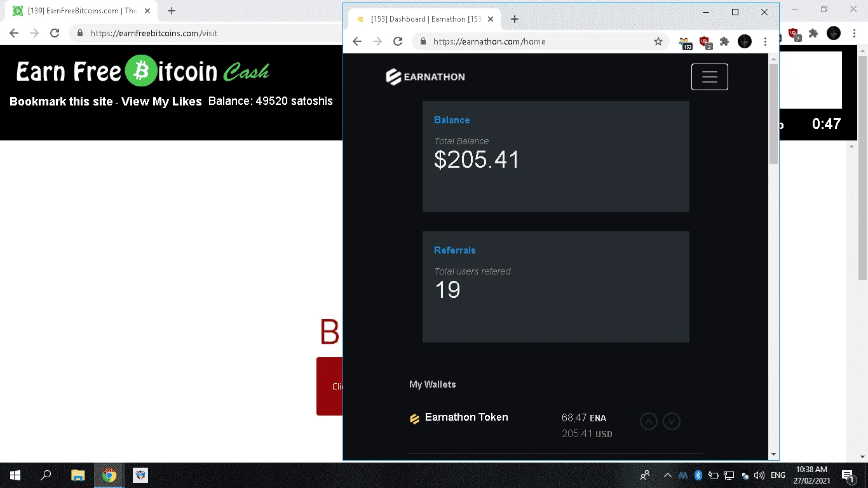Switch to the EarnFreeBitcoins.com tab

[81, 11]
